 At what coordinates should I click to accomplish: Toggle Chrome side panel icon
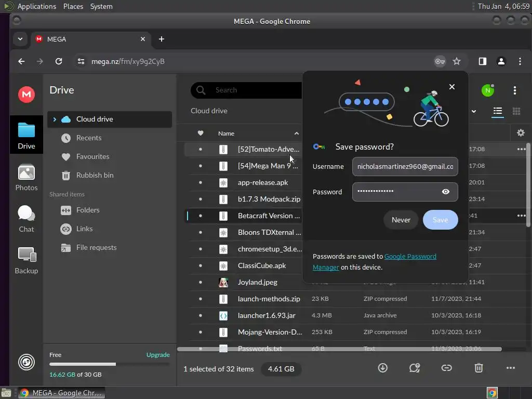tap(483, 61)
